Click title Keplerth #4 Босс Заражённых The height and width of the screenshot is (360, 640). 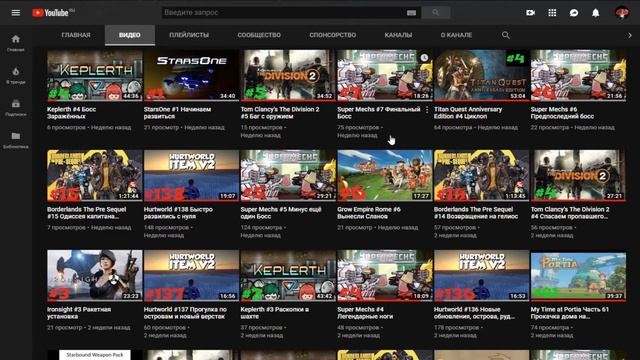coord(71,113)
